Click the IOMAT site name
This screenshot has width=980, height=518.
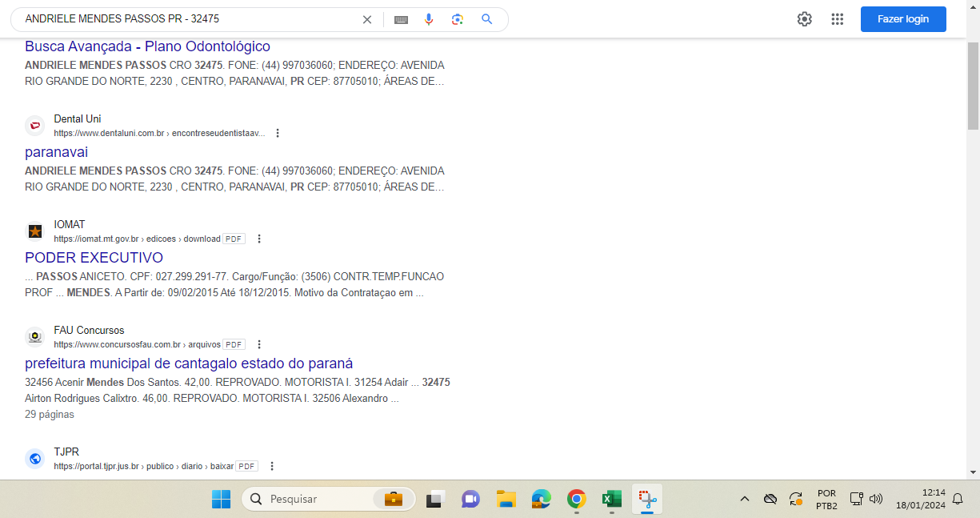(70, 224)
